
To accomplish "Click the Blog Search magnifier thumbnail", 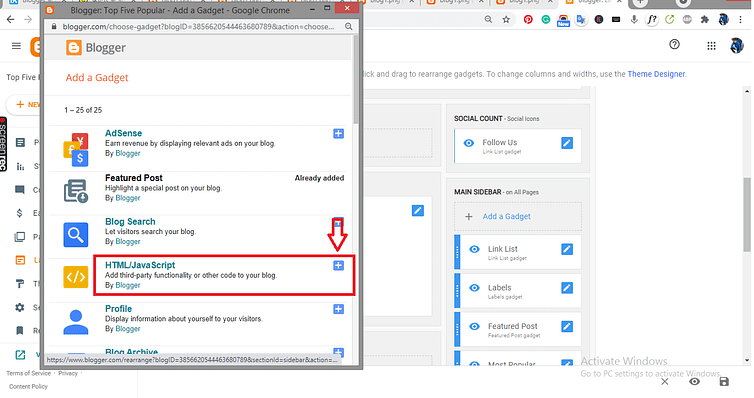I will [x=76, y=235].
